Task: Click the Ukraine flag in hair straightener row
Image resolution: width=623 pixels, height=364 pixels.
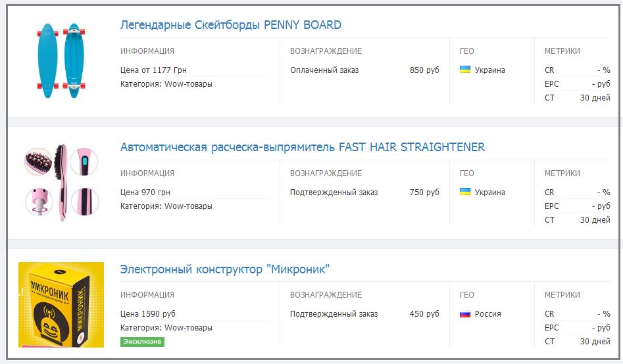Action: coord(465,192)
